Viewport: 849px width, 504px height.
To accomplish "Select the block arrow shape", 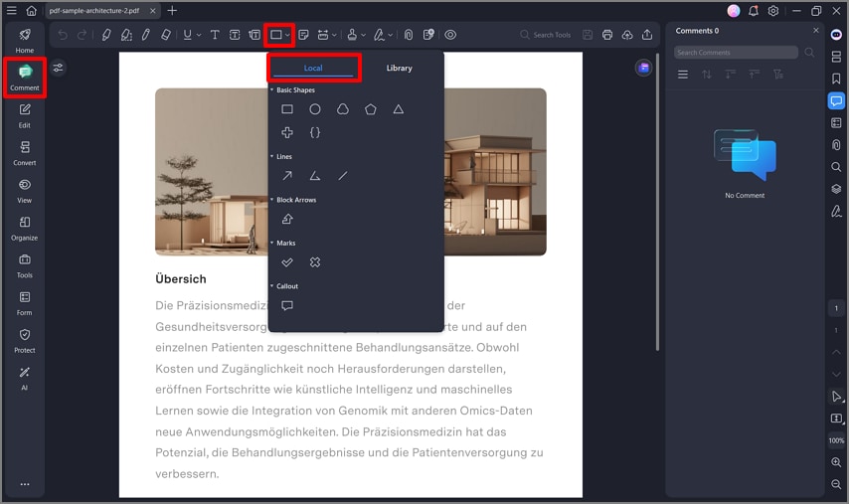I will tap(287, 219).
